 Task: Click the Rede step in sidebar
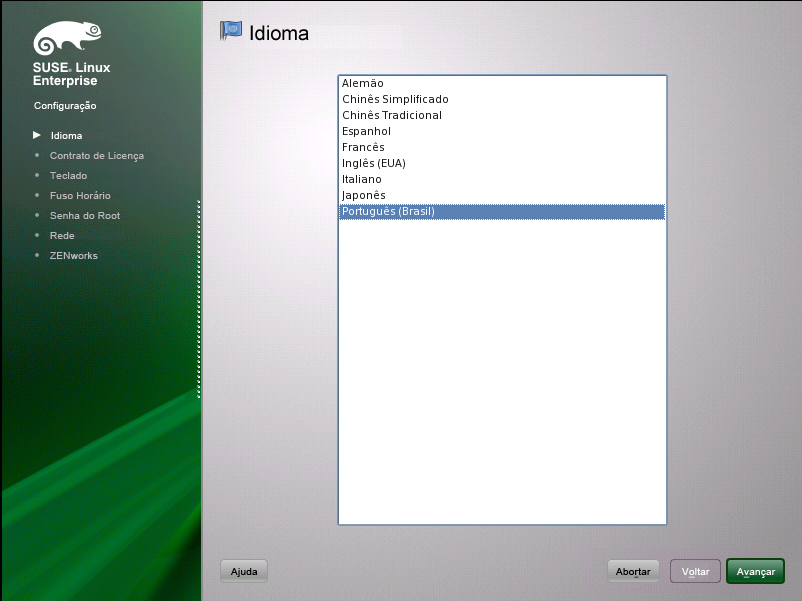(62, 235)
